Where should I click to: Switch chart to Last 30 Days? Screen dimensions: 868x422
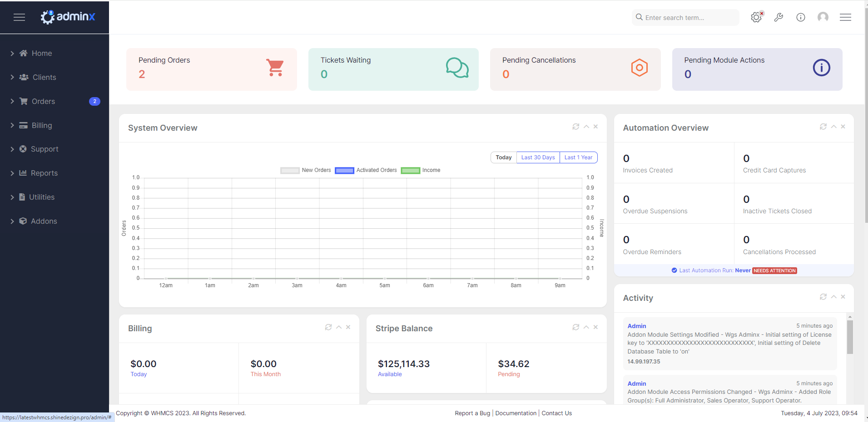click(x=538, y=157)
